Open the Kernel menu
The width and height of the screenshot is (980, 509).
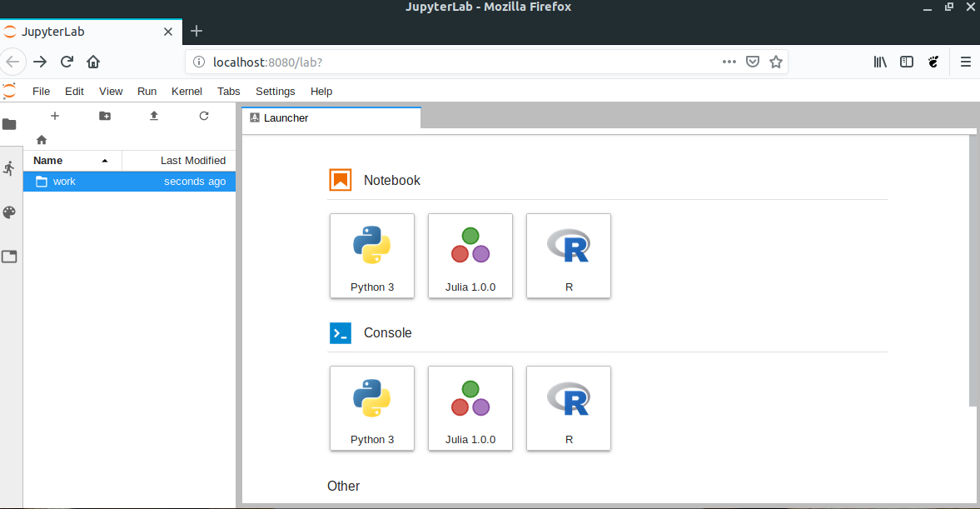tap(187, 92)
